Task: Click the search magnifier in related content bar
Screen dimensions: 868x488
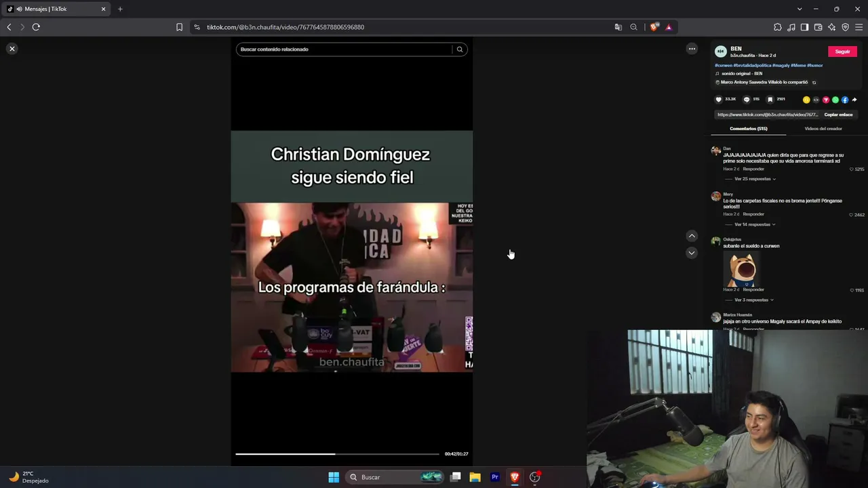Action: click(460, 49)
